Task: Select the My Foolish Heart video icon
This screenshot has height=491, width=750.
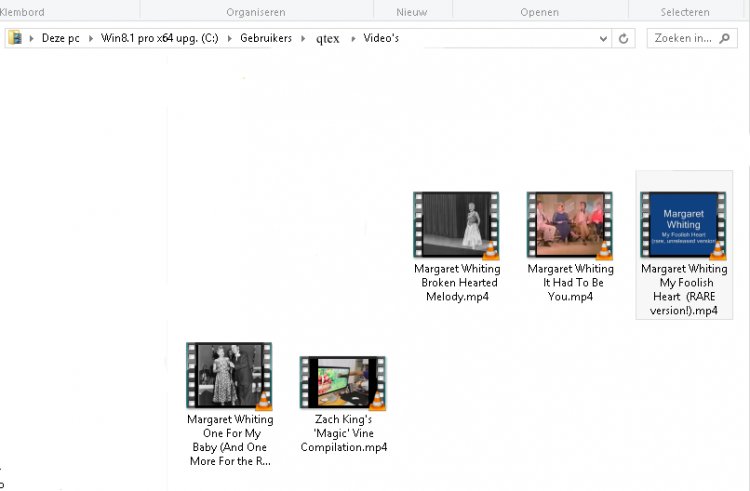Action: (683, 225)
